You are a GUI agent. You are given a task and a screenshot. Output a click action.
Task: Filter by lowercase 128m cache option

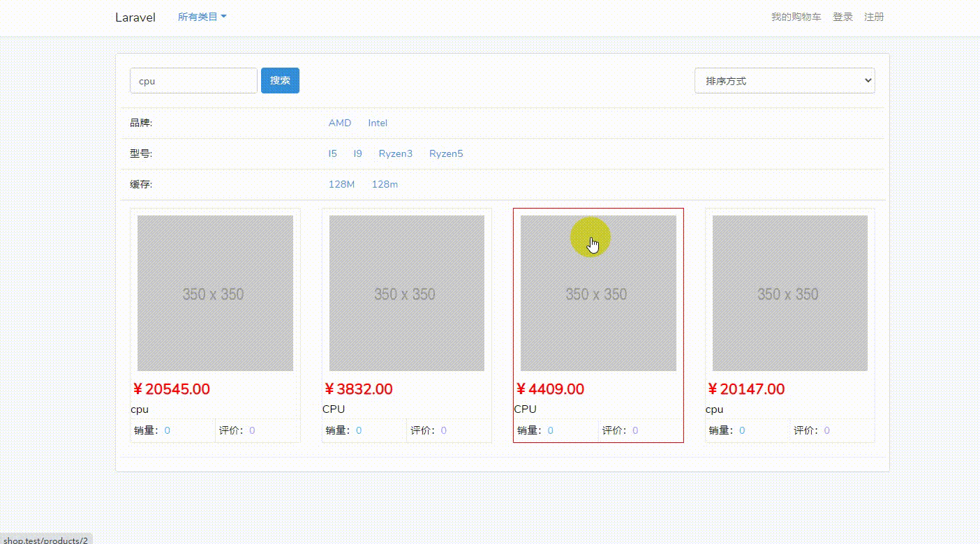click(x=385, y=184)
